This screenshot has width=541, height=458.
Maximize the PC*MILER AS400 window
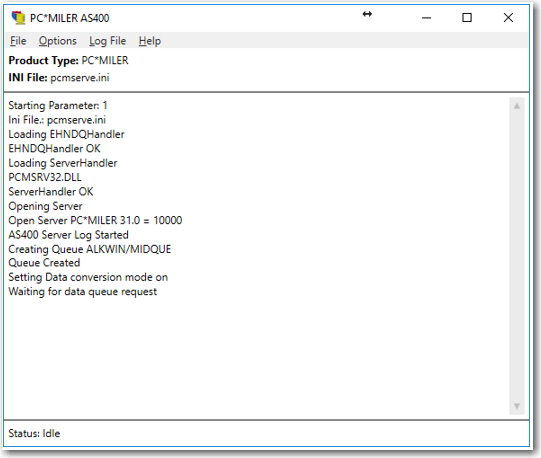(x=467, y=18)
